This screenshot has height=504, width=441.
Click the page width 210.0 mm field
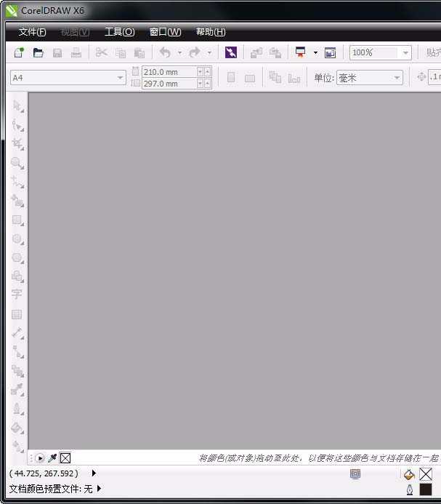(x=170, y=72)
